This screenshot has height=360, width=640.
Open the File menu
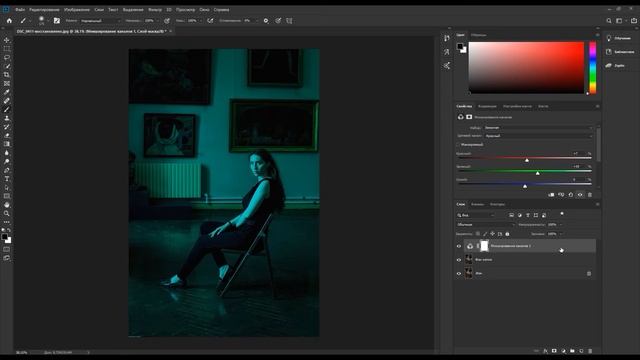click(20, 9)
